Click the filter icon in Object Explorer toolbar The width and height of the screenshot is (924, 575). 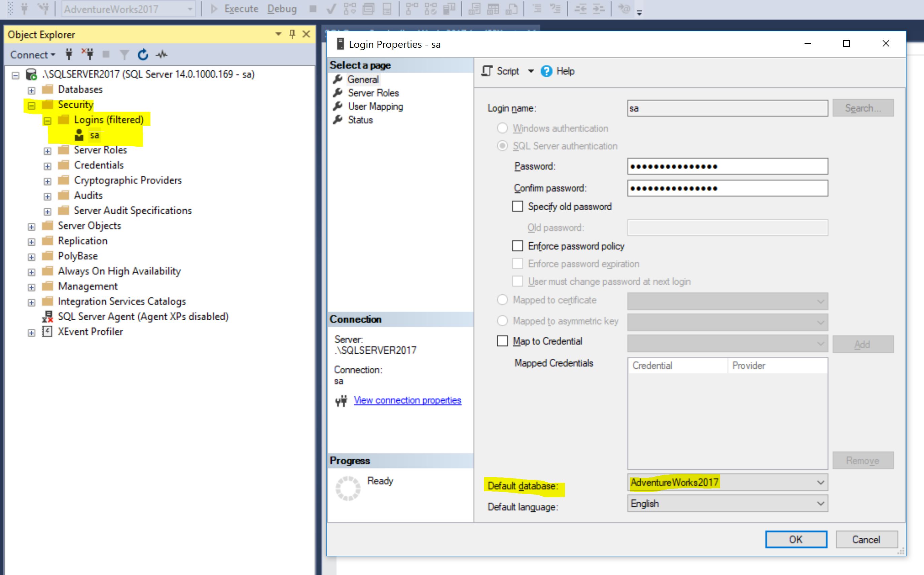pos(124,55)
